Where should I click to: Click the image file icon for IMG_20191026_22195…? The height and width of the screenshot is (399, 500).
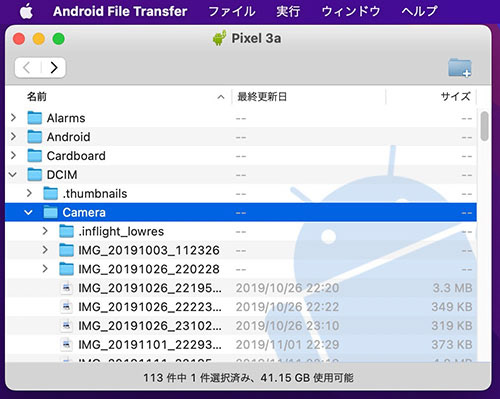pyautogui.click(x=66, y=288)
